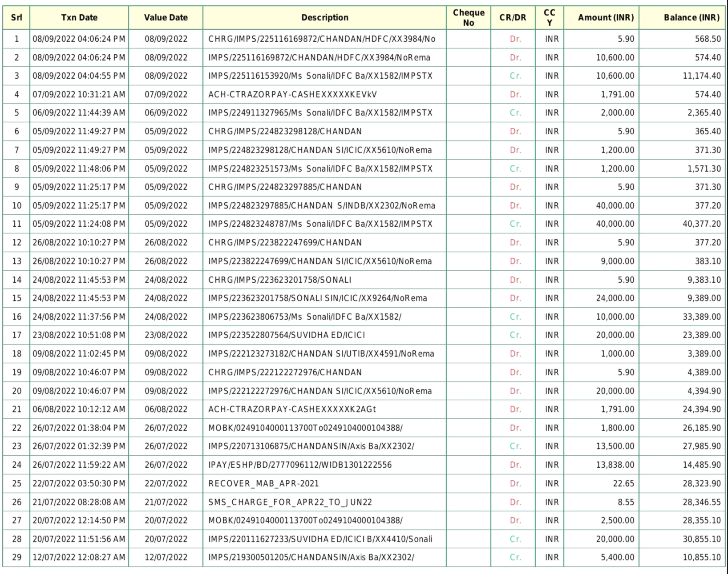
Task: Click the Amount (INR) column header
Action: pyautogui.click(x=606, y=18)
